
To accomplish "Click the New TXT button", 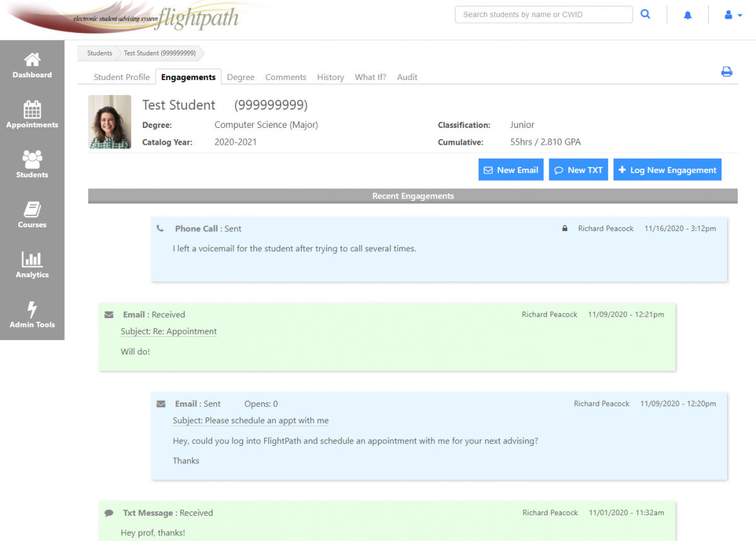I will tap(578, 170).
